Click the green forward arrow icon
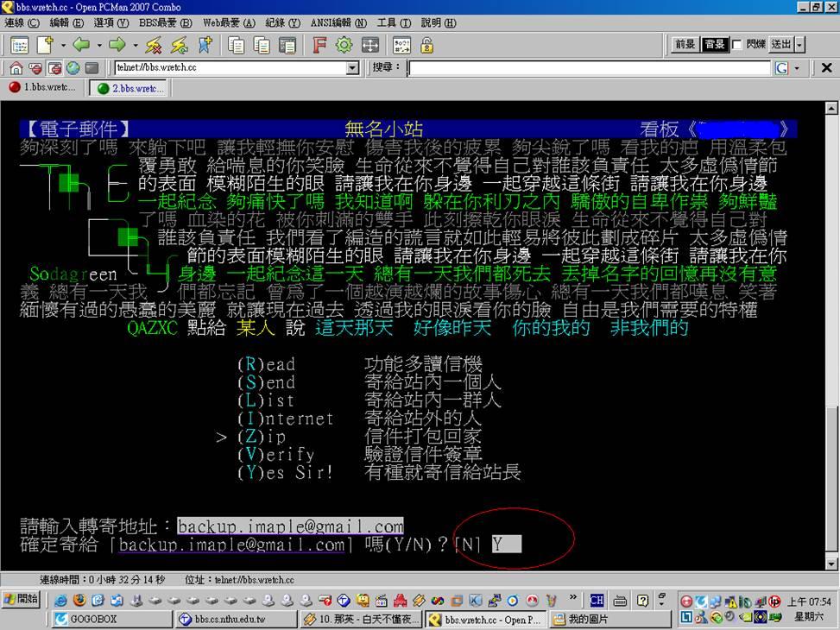This screenshot has width=840, height=630. click(x=117, y=45)
